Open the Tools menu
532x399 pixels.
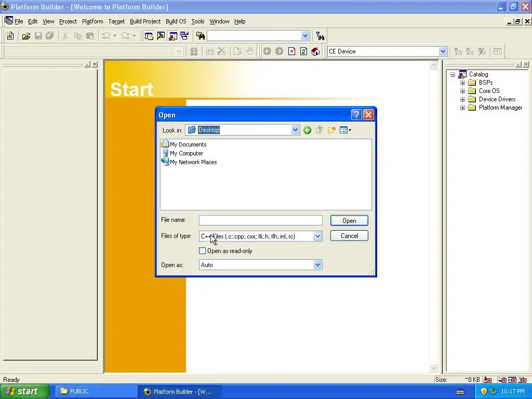click(x=198, y=21)
